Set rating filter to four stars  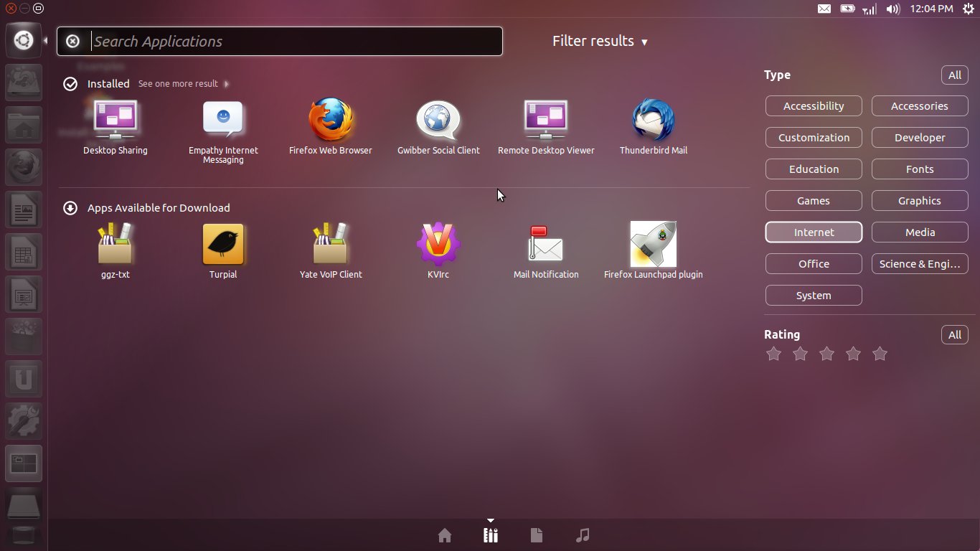point(853,354)
